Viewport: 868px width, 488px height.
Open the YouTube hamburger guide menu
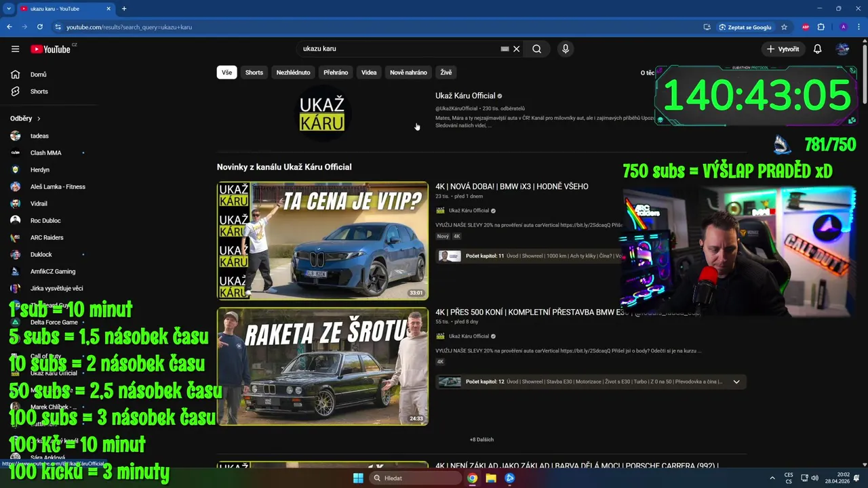click(x=15, y=49)
